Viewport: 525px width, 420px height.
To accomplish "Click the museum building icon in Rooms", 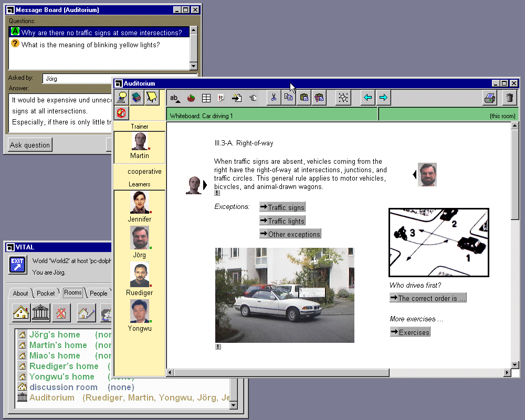I will pos(41,313).
